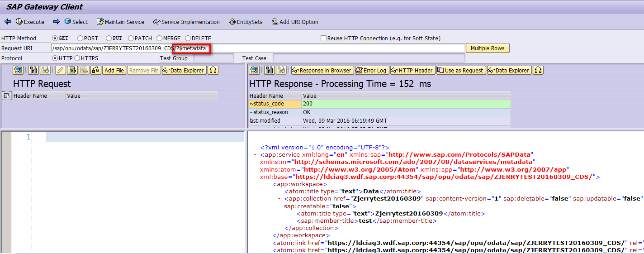This screenshot has width=644, height=254.
Task: Select the ~status_reason header row
Action: pos(275,112)
